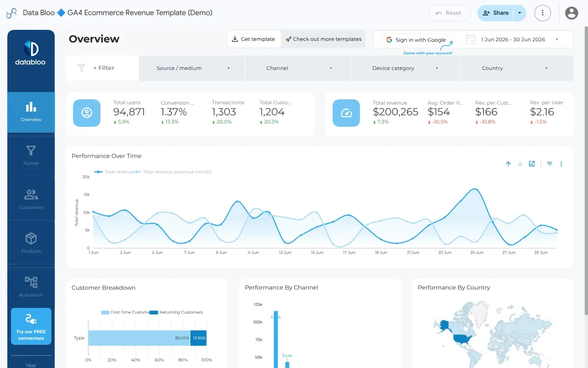This screenshot has width=588, height=368.
Task: Click the Total revenue value $200,265
Action: [395, 112]
